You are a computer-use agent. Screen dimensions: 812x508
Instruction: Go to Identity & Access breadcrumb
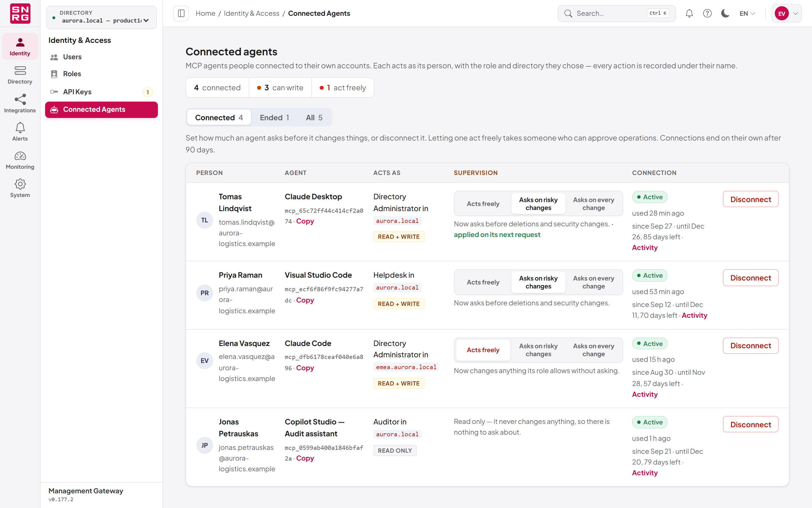(x=251, y=14)
